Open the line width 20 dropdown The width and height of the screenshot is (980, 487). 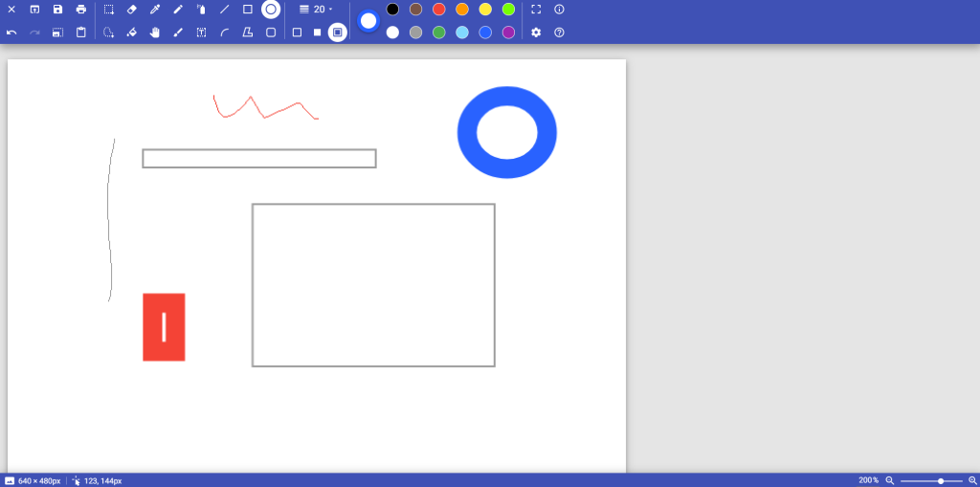click(316, 10)
